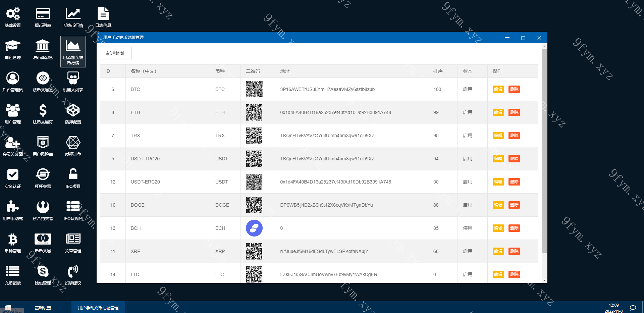Open the 基础设置 gear icon
The height and width of the screenshot is (313, 644).
pos(13,14)
